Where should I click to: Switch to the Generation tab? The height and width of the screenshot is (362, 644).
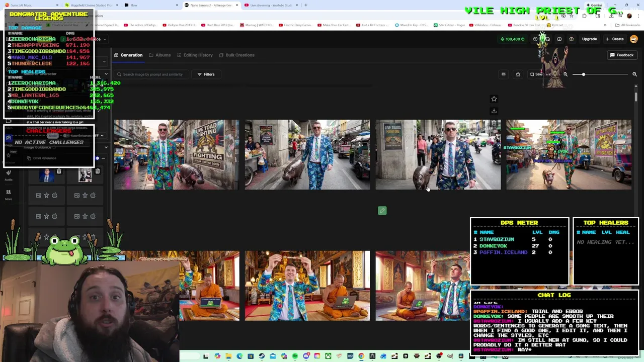click(128, 55)
